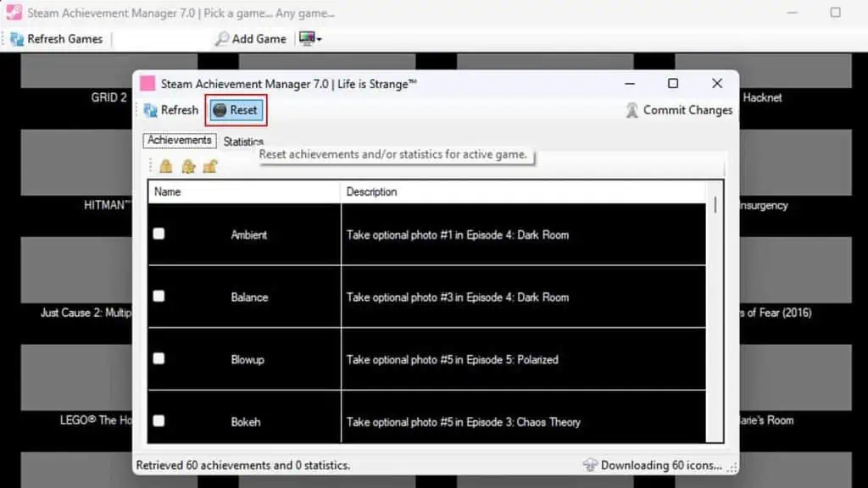The width and height of the screenshot is (868, 488).
Task: Expand the grip dots beside the lock icons
Action: tap(150, 165)
